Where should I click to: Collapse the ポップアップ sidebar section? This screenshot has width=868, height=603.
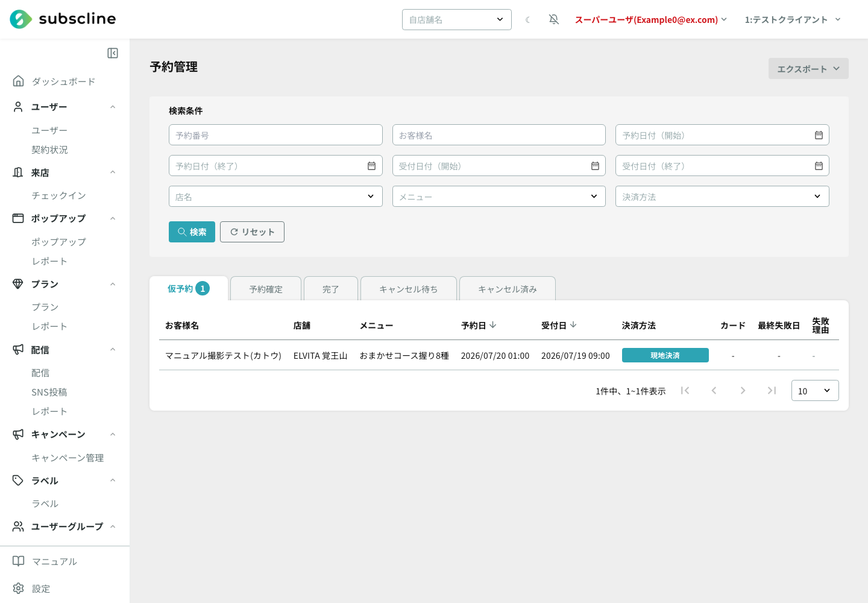click(113, 218)
